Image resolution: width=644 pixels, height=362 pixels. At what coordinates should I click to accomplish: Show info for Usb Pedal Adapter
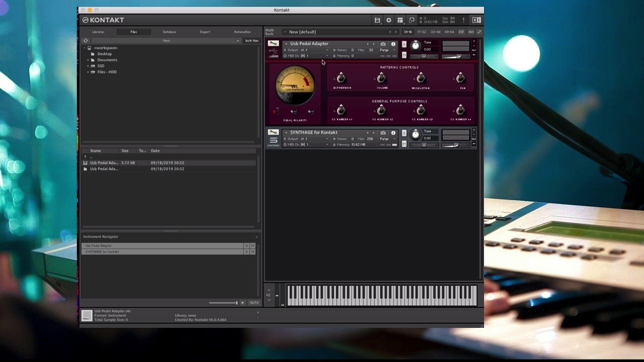[x=393, y=44]
